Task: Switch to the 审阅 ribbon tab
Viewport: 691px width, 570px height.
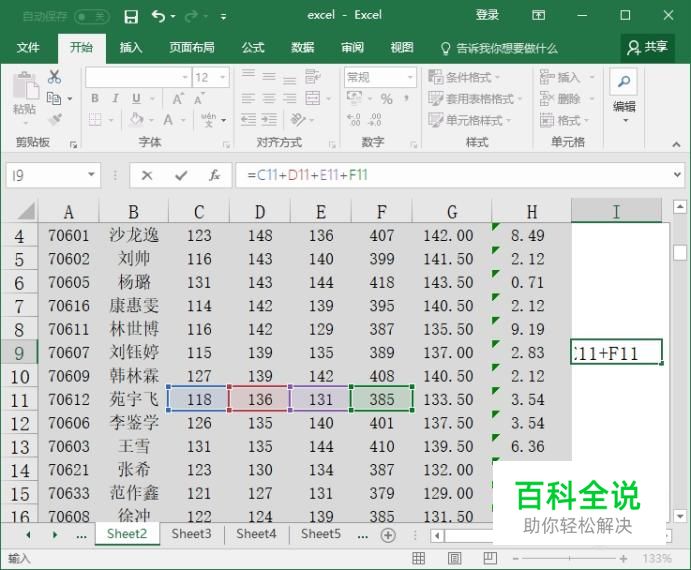Action: click(352, 47)
